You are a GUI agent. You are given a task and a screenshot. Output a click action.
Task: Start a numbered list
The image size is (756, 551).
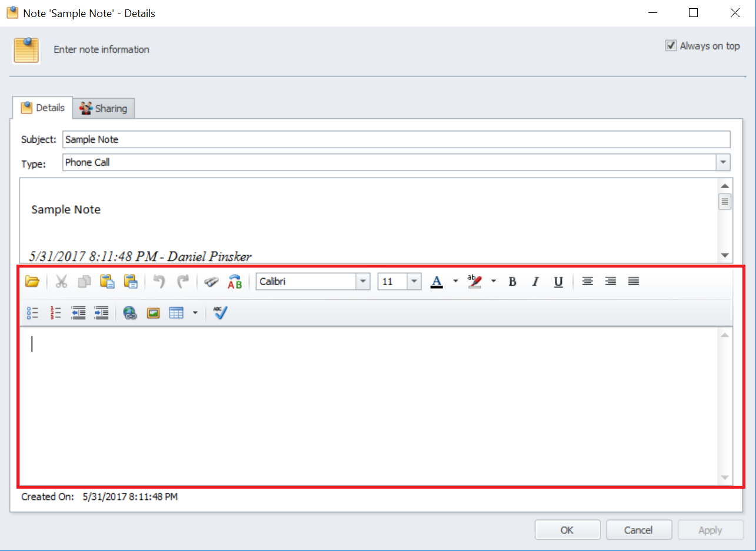[56, 313]
